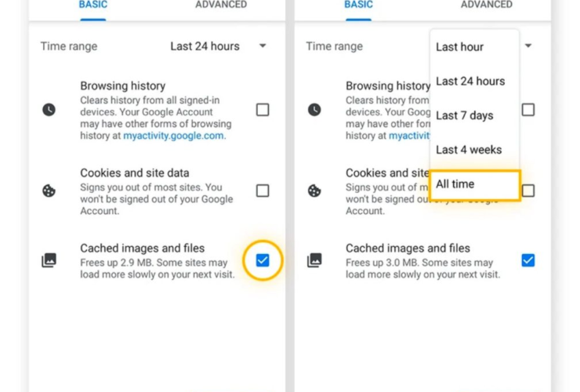Check Cookies and site data box in left panel
Image resolution: width=580 pixels, height=392 pixels.
(263, 191)
